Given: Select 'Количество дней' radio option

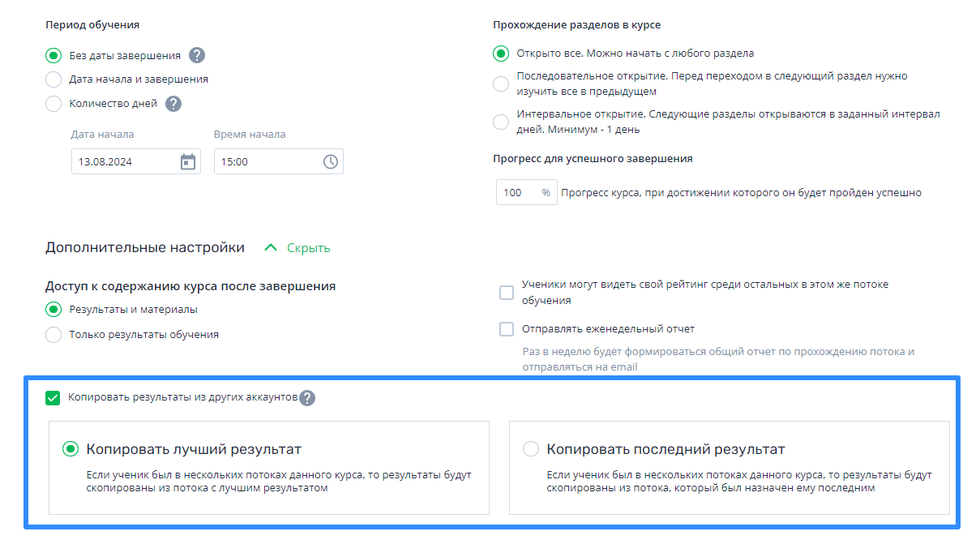Looking at the screenshot, I should [53, 104].
